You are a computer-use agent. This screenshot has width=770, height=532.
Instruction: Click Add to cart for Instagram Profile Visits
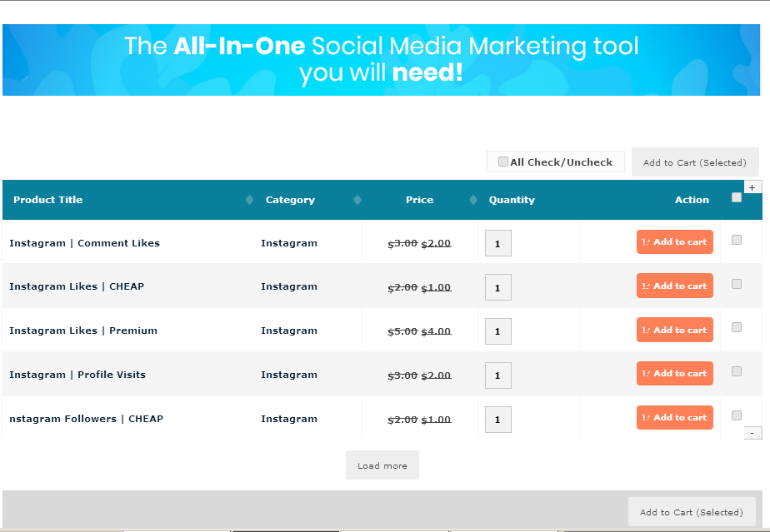(674, 373)
